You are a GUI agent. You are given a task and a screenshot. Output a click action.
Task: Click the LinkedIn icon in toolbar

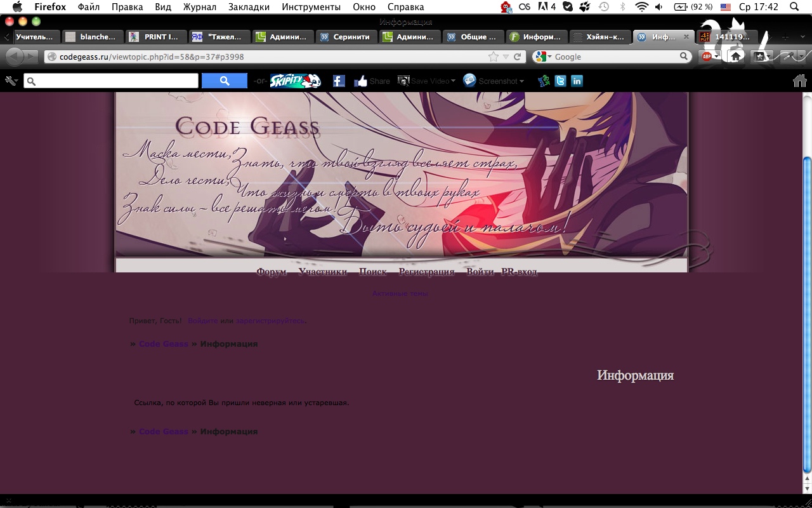pos(577,81)
